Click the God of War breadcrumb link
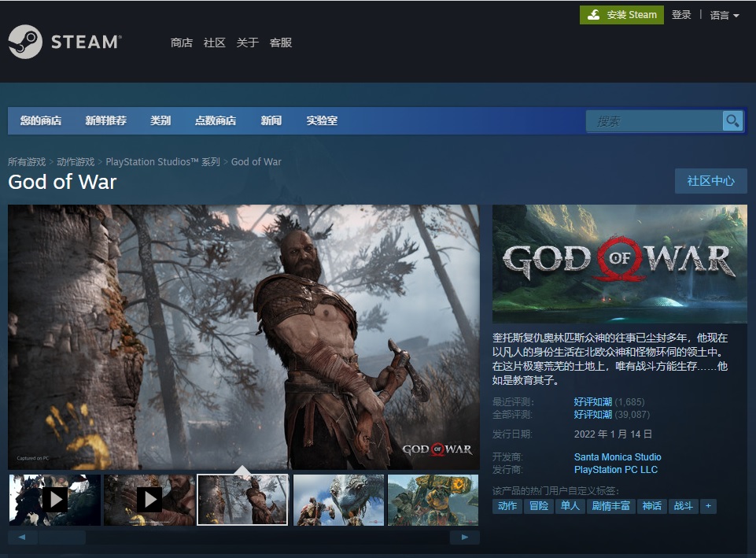The height and width of the screenshot is (558, 756). pos(256,162)
